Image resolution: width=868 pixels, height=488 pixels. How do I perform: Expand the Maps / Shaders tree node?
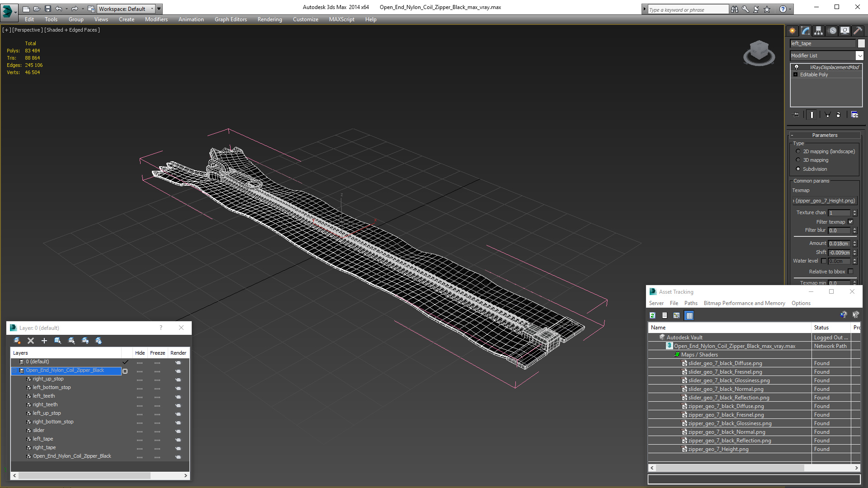[671, 355]
